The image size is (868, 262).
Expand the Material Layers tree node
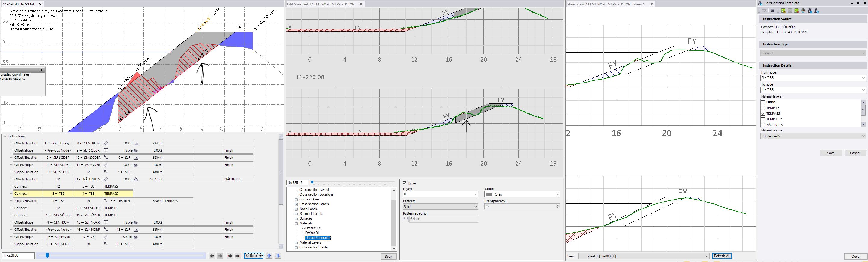pyautogui.click(x=296, y=243)
